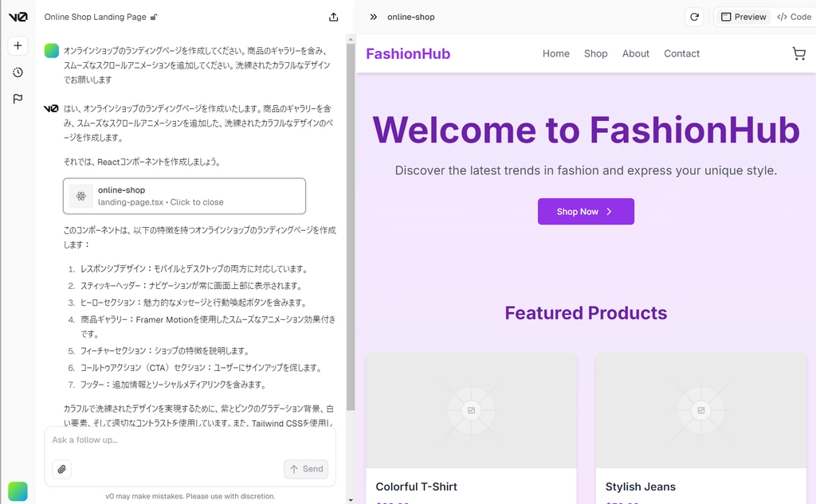Image resolution: width=816 pixels, height=504 pixels.
Task: Click the Featured Products heading
Action: 586,313
